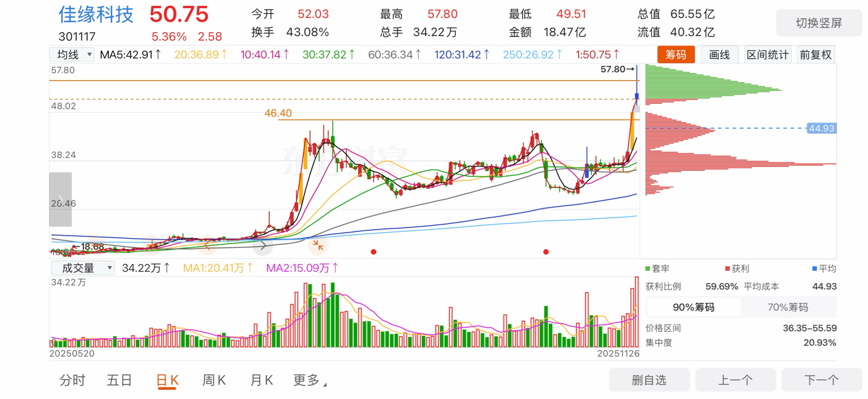This screenshot has width=868, height=399.
Task: Select the 90%筹码 tab
Action: [x=694, y=307]
